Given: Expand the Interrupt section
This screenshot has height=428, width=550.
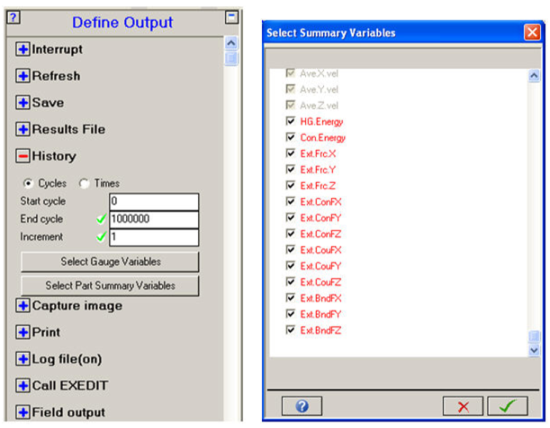Looking at the screenshot, I should [x=23, y=49].
